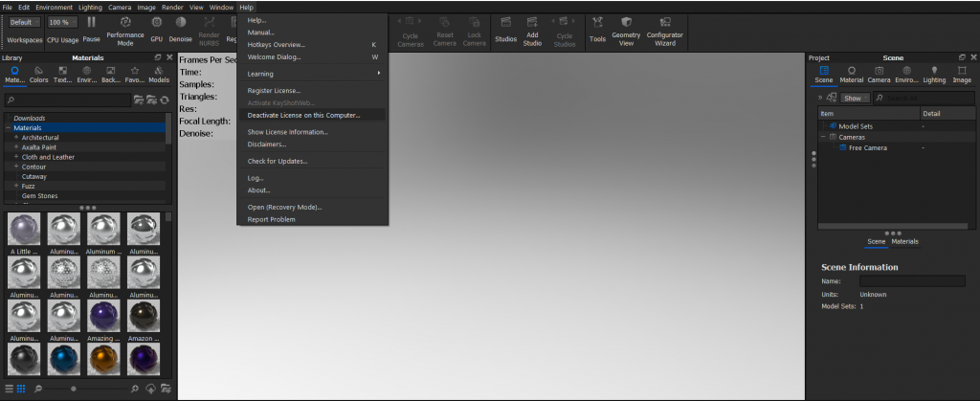
Task: Adjust the thumbnail size slider
Action: (74, 389)
